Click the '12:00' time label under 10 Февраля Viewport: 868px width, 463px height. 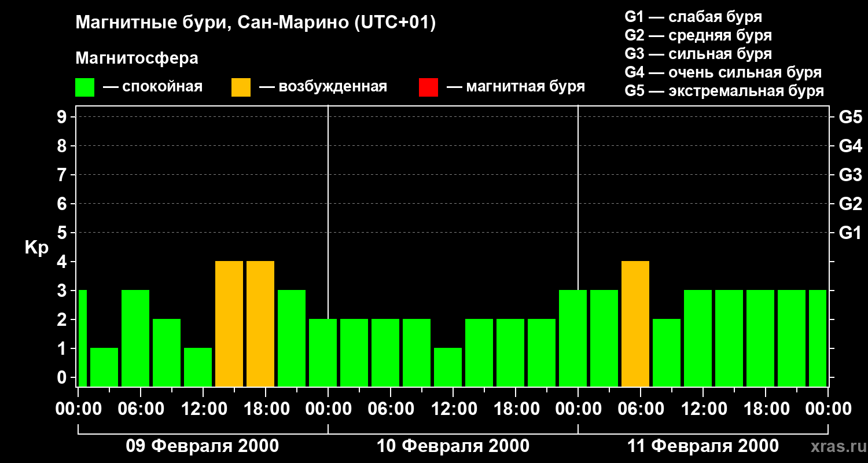pos(453,409)
